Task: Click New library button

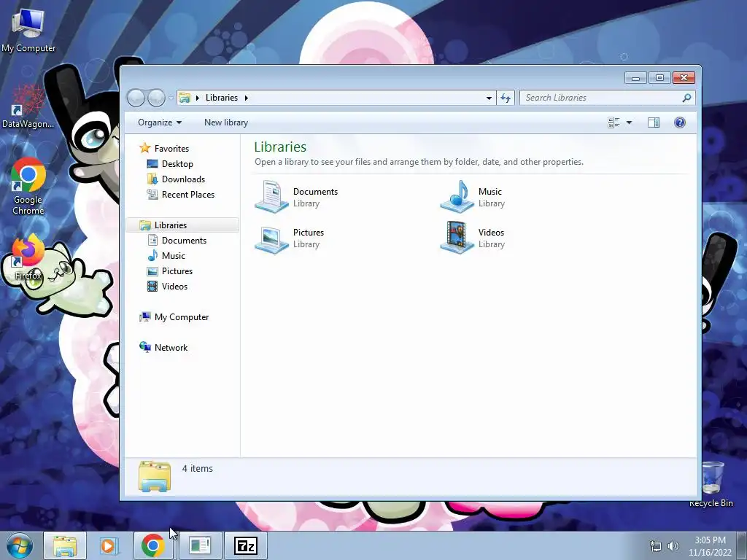Action: click(x=226, y=122)
